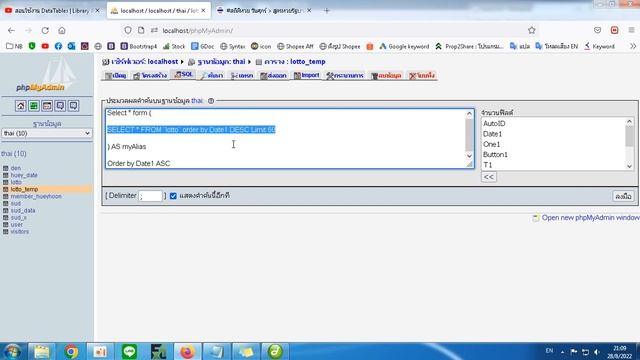The width and height of the screenshot is (640, 360).
Task: Click the Go button to run query
Action: point(623,196)
